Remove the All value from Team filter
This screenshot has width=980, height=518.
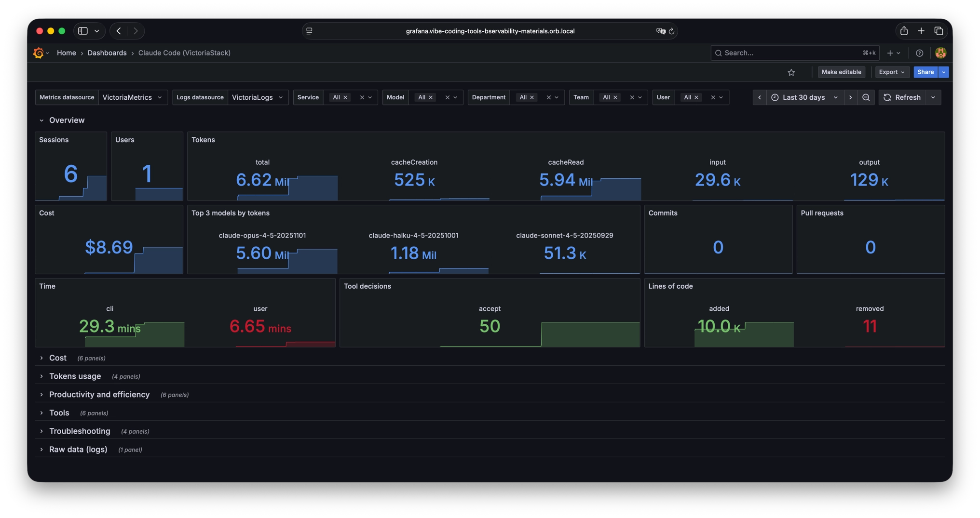coord(615,97)
